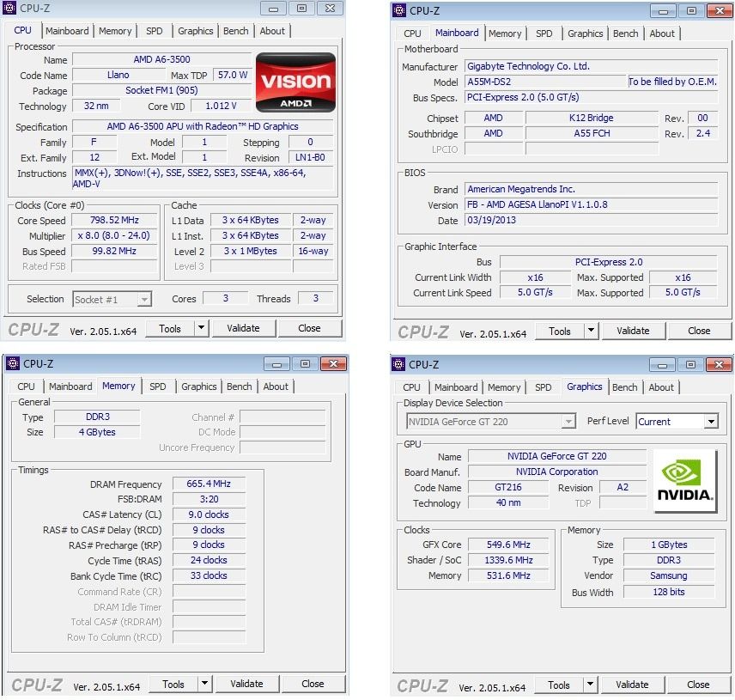Click the Bus Width 128 bits value
This screenshot has width=735, height=700.
click(669, 592)
